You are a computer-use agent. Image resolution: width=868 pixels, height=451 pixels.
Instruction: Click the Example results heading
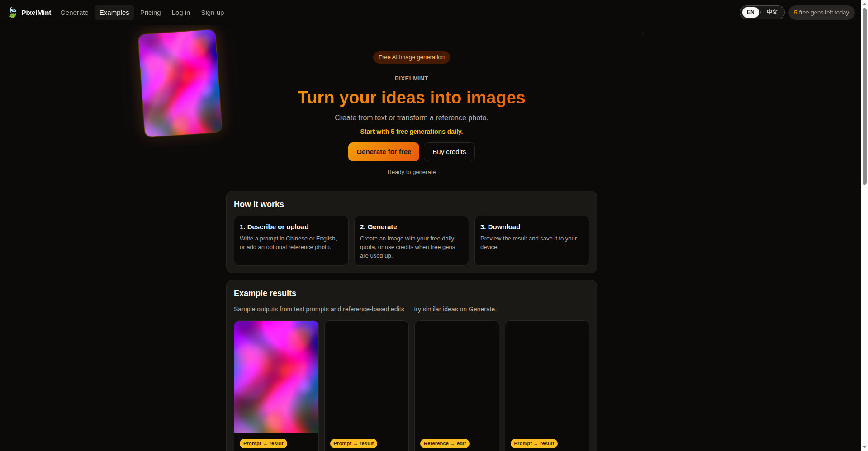pos(265,293)
